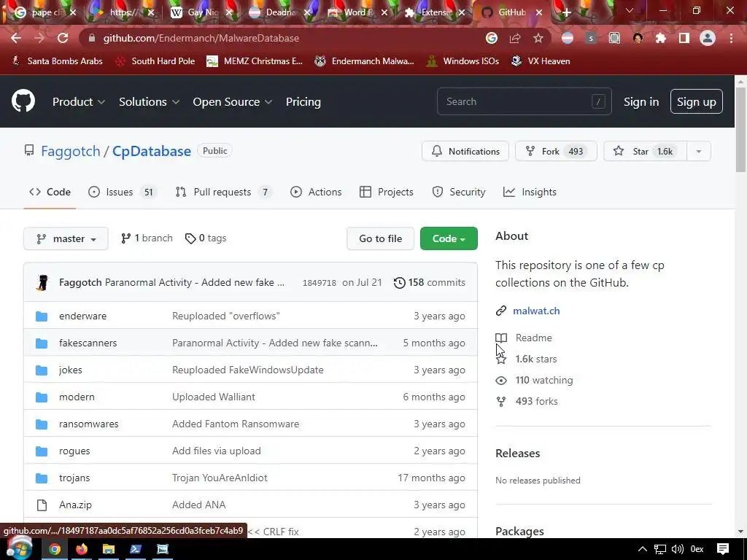Expand the Solutions menu
This screenshot has width=747, height=560.
[x=149, y=102]
